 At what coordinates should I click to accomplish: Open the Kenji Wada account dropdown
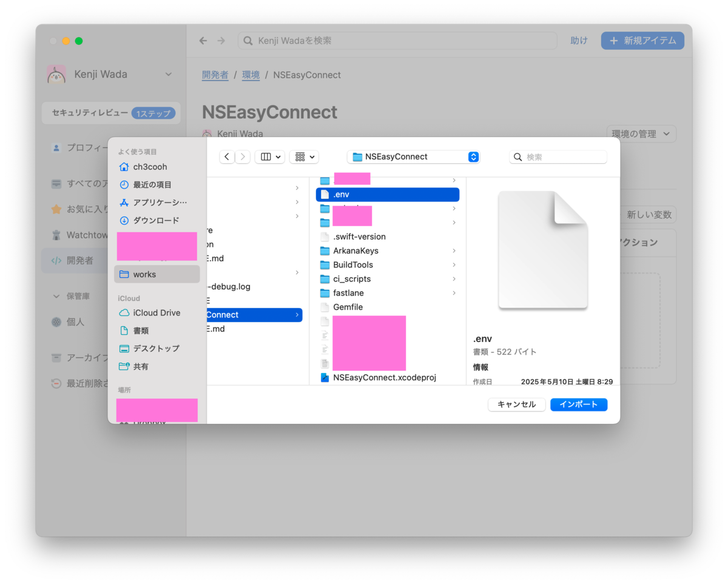coord(111,74)
